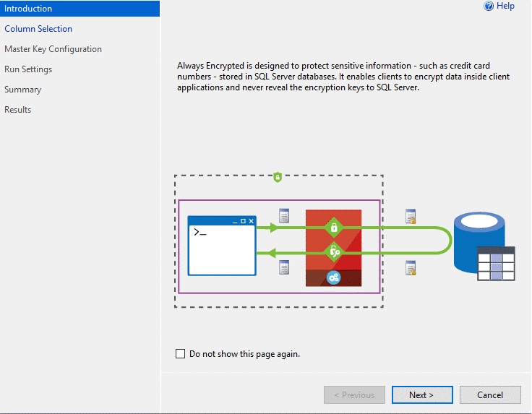Click the console window illustration
This screenshot has height=414, width=532.
tap(222, 246)
